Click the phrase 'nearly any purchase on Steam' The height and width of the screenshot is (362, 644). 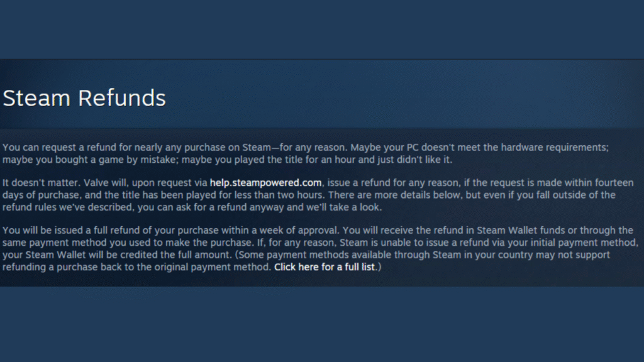coord(203,148)
